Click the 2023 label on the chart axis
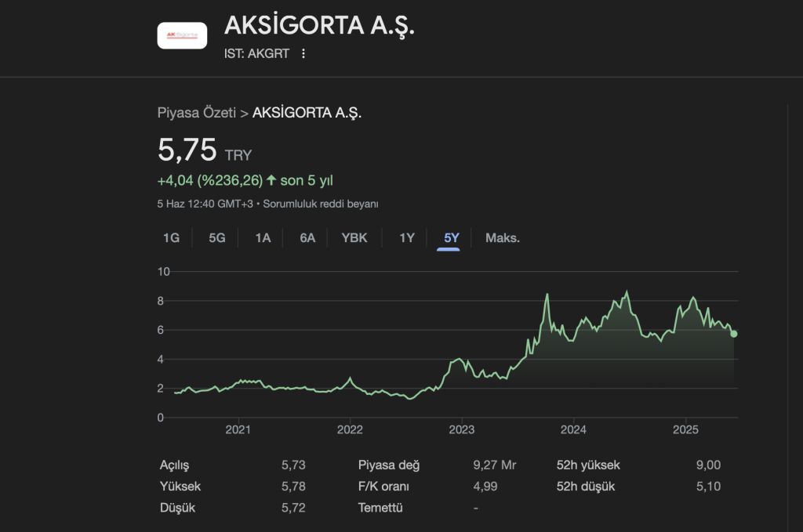Viewport: 803px width, 532px height. [462, 429]
